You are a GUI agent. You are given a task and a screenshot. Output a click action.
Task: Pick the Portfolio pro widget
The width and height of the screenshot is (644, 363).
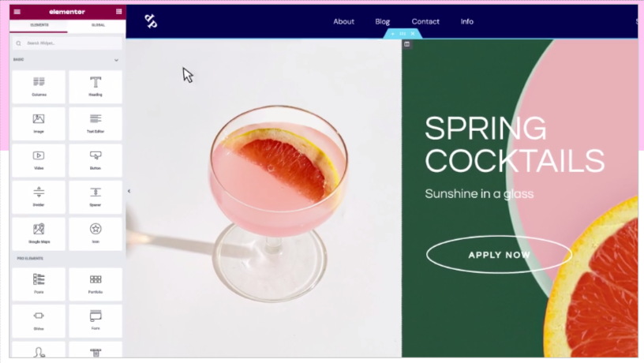tap(95, 284)
